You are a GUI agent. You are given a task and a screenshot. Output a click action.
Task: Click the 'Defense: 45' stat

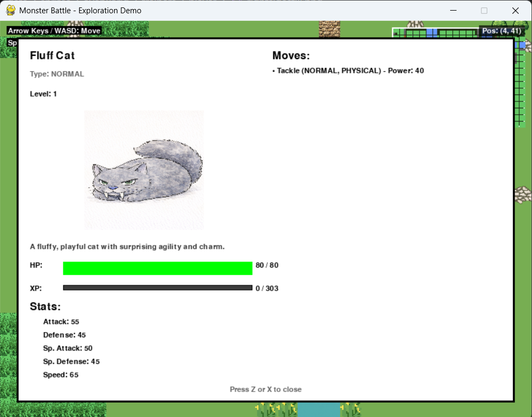coord(64,335)
